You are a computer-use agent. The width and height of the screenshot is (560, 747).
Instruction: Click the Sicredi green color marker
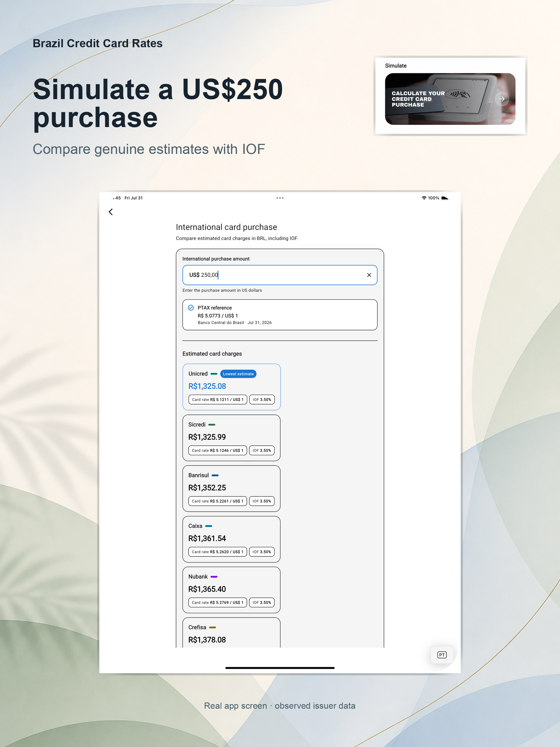tap(212, 425)
